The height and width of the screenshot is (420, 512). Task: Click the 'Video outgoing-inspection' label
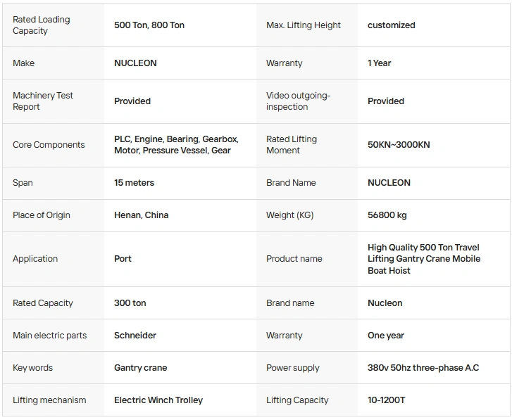click(298, 101)
